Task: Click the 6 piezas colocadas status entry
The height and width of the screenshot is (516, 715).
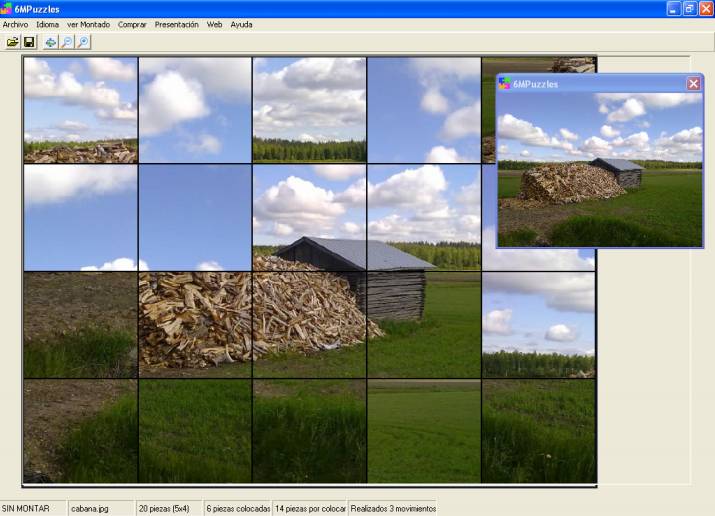Action: (238, 509)
